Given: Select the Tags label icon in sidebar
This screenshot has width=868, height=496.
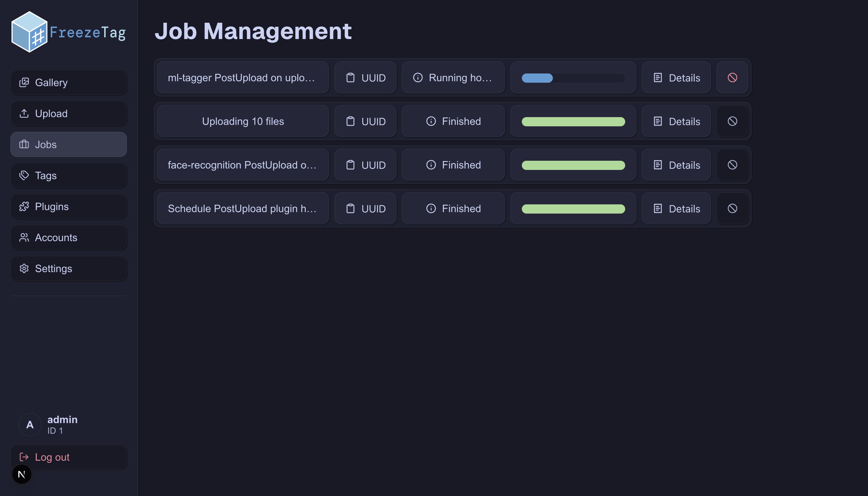Looking at the screenshot, I should (x=24, y=175).
